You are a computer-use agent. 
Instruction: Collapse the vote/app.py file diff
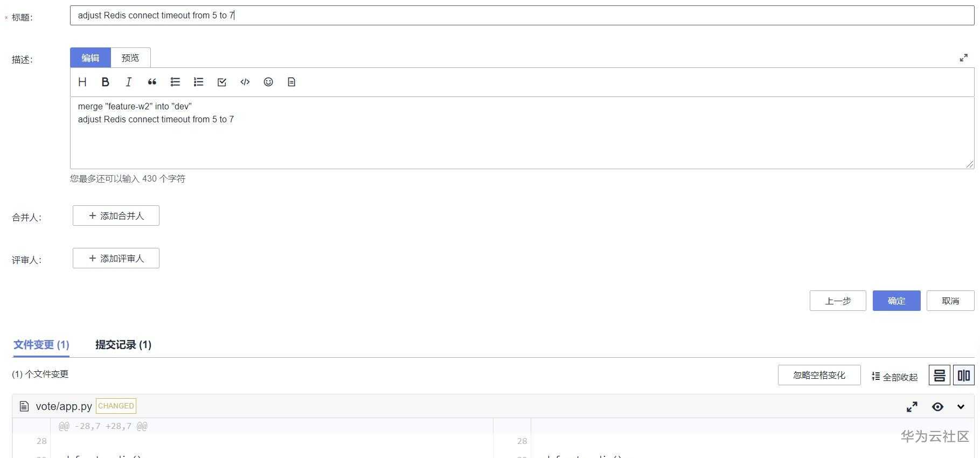coord(961,407)
